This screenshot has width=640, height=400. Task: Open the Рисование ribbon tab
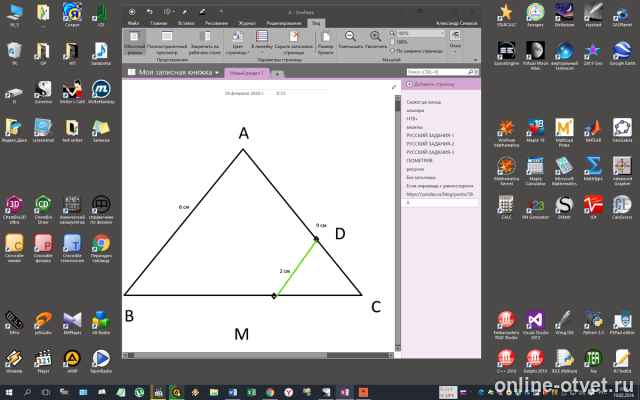point(216,23)
